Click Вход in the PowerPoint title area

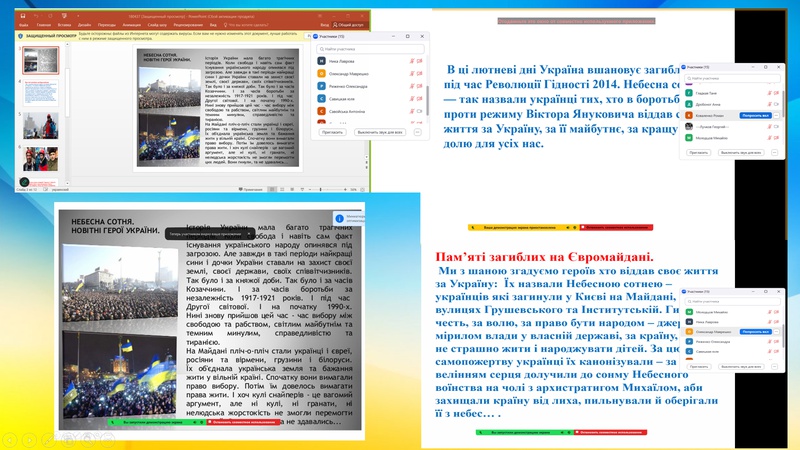[324, 25]
